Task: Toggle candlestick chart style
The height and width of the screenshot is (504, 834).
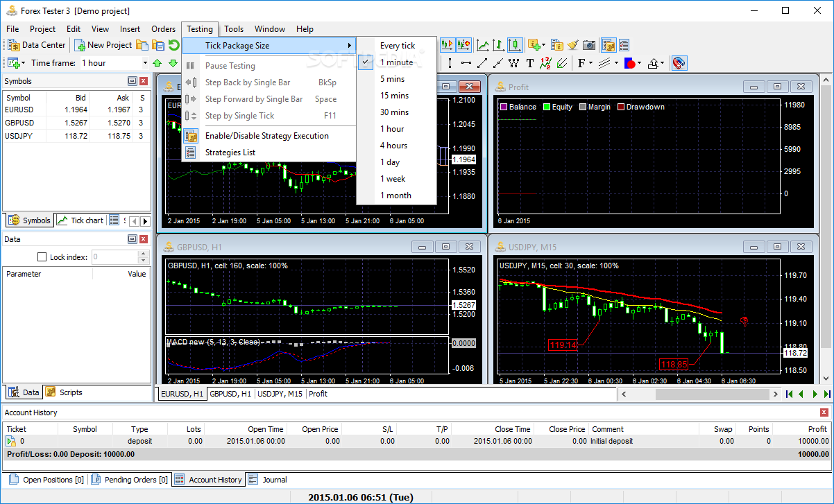Action: 515,45
